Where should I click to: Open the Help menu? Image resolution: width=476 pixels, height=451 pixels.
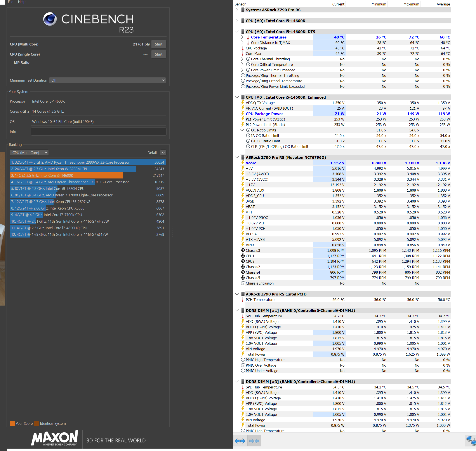[22, 2]
